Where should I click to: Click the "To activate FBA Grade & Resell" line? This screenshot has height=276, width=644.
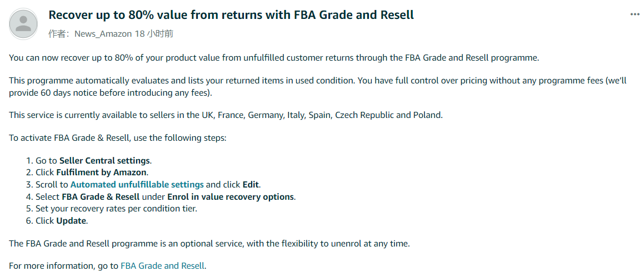(117, 138)
